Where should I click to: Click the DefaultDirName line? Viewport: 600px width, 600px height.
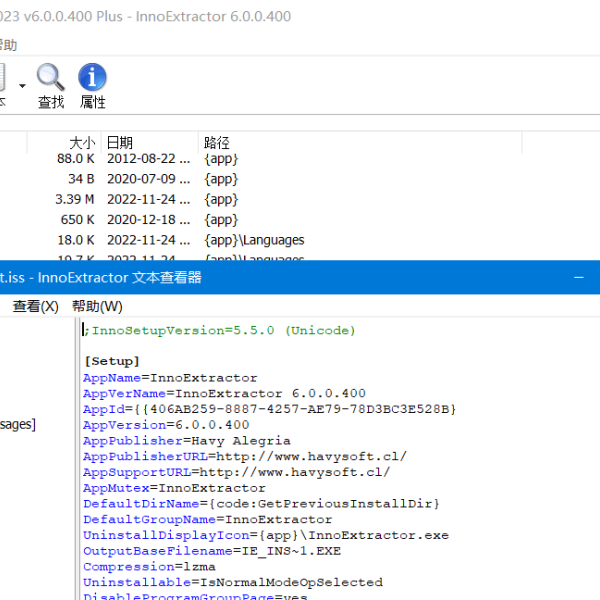[x=261, y=504]
